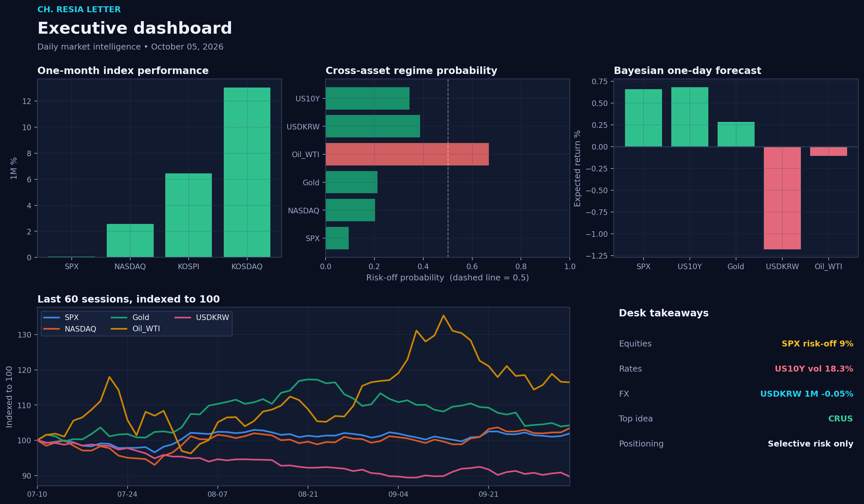The width and height of the screenshot is (864, 504).
Task: Click the SPX blue legend swatch
Action: point(52,318)
